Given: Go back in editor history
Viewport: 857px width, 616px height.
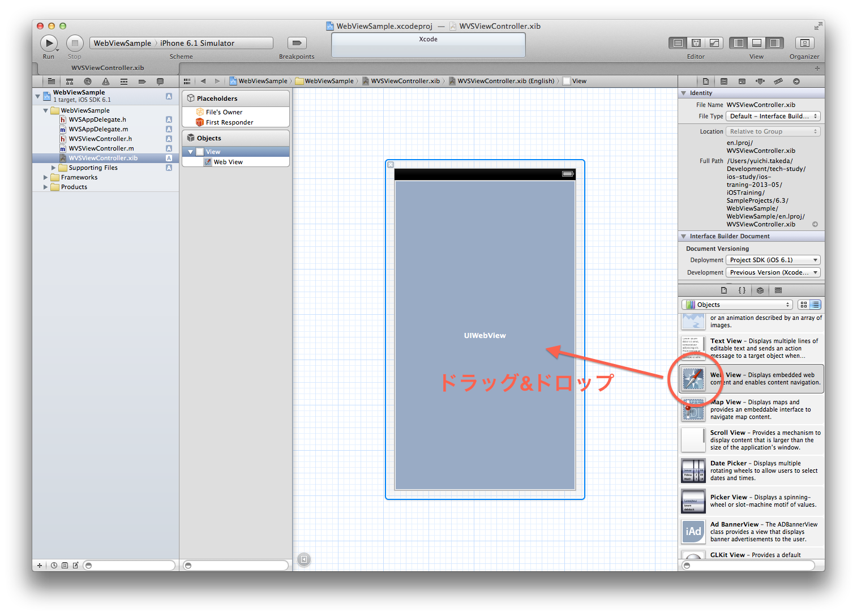Looking at the screenshot, I should coord(203,81).
